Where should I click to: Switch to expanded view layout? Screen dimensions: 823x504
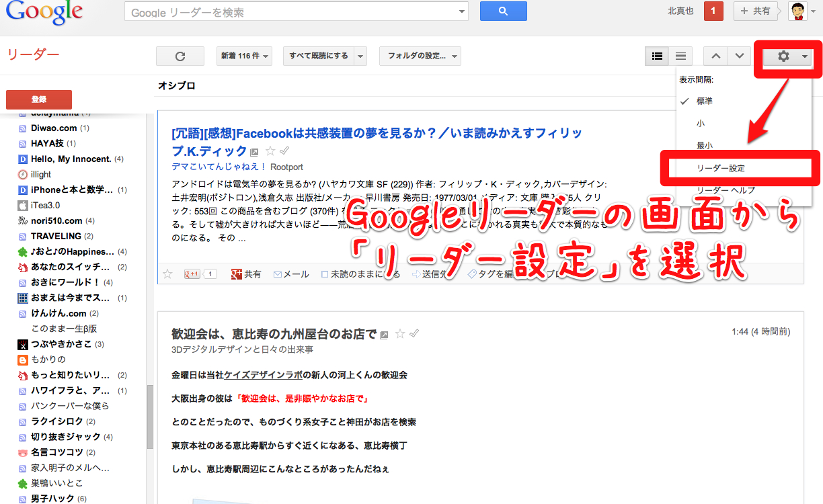click(658, 56)
